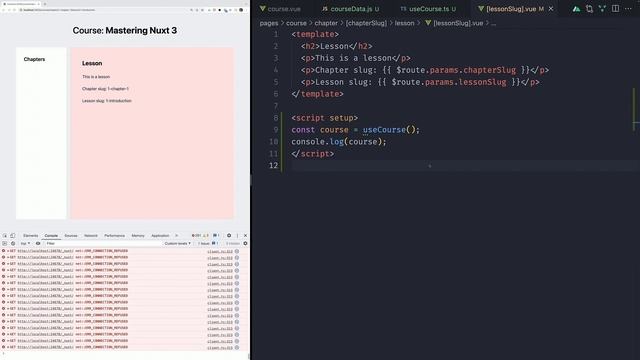
Task: Open the Nuxt extension icon in editor toolbar
Action: point(576,9)
